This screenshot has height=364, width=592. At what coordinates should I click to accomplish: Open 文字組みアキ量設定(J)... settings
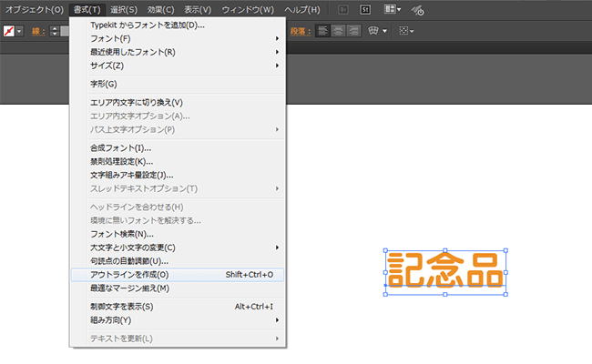click(x=178, y=176)
